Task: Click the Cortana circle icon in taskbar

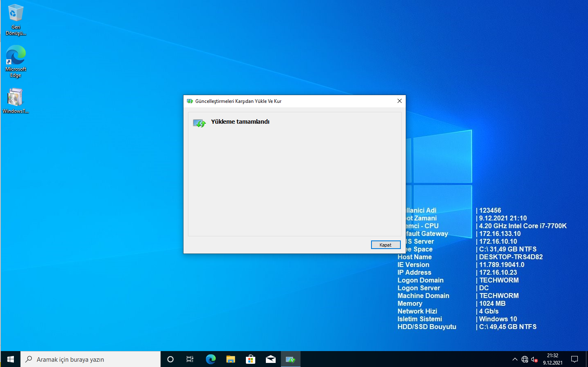Action: tap(170, 359)
